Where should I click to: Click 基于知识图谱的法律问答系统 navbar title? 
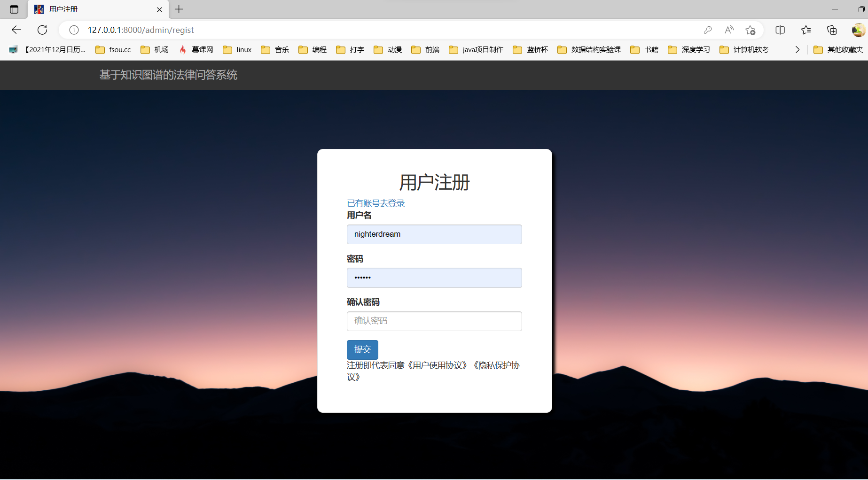[x=168, y=75]
